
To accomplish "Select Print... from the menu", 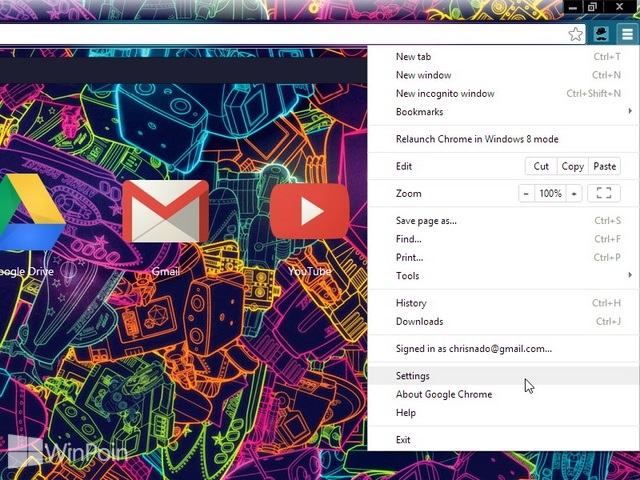I will point(504,258).
